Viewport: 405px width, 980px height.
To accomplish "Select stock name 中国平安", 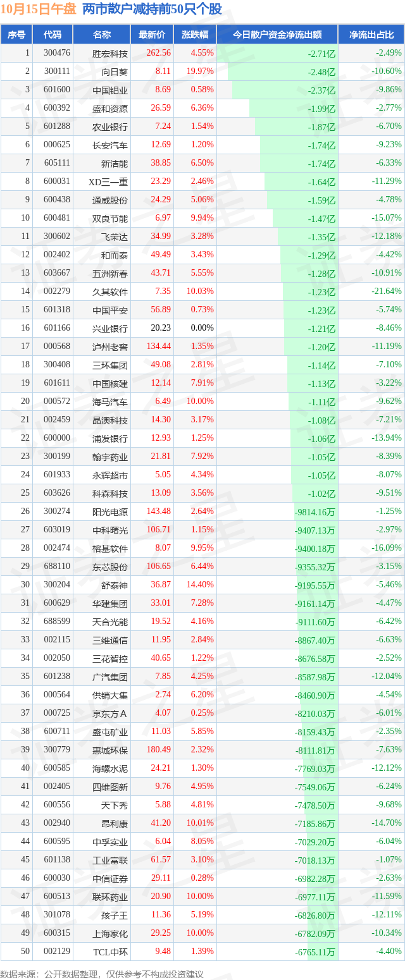I will pyautogui.click(x=110, y=310).
